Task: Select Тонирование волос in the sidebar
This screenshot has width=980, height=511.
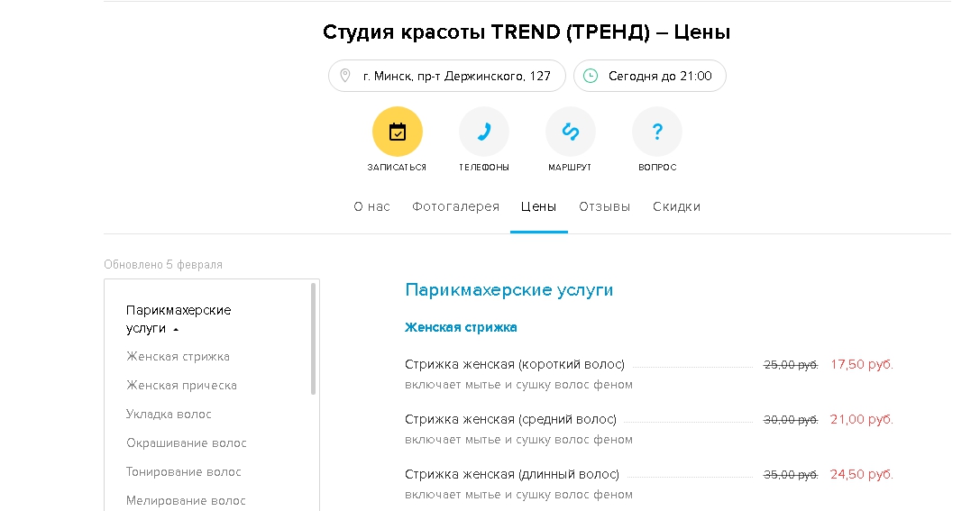Action: click(184, 472)
